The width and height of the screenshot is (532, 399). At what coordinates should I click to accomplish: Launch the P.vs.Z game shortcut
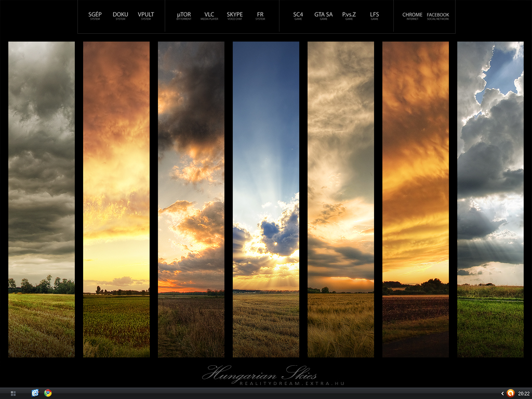point(349,16)
